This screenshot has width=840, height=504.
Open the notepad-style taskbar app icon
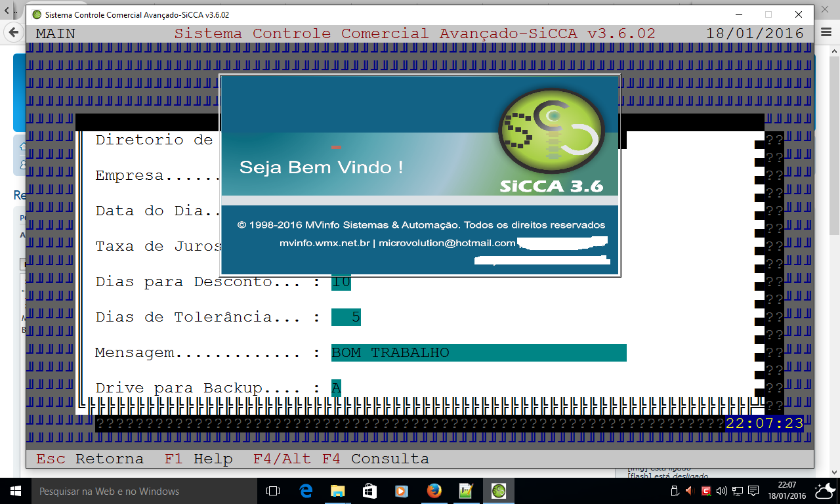(x=466, y=491)
